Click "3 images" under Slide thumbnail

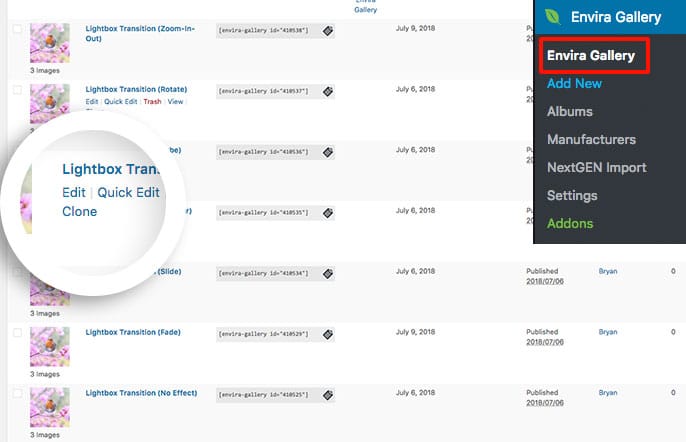tap(45, 313)
